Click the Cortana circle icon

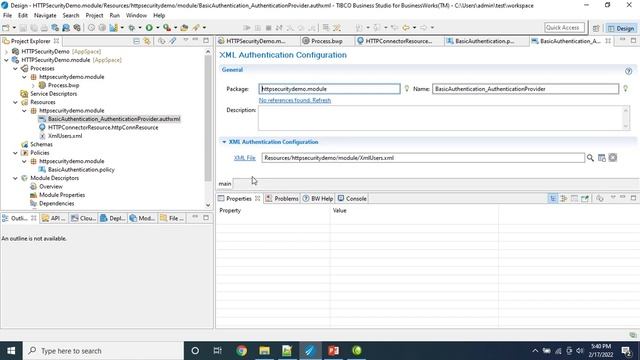195,351
